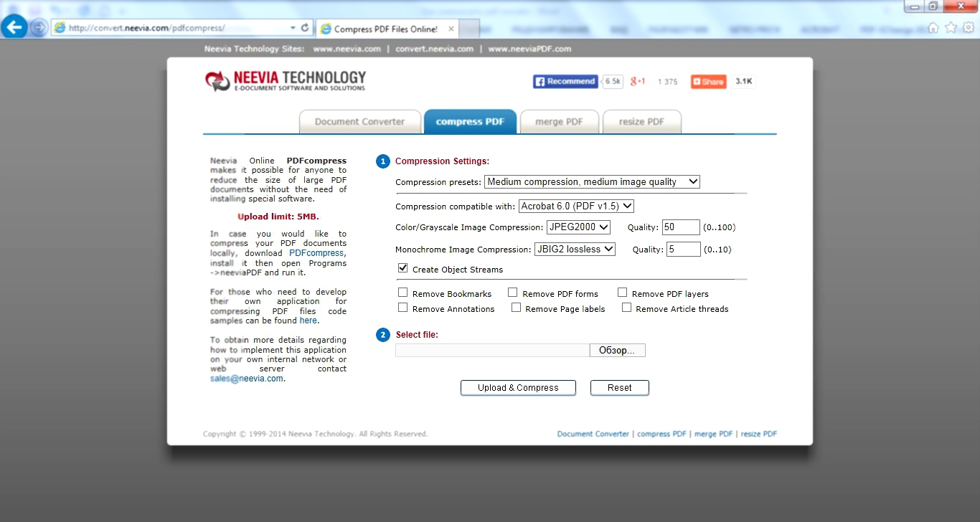
Task: Tick Remove Article threads
Action: pyautogui.click(x=627, y=308)
